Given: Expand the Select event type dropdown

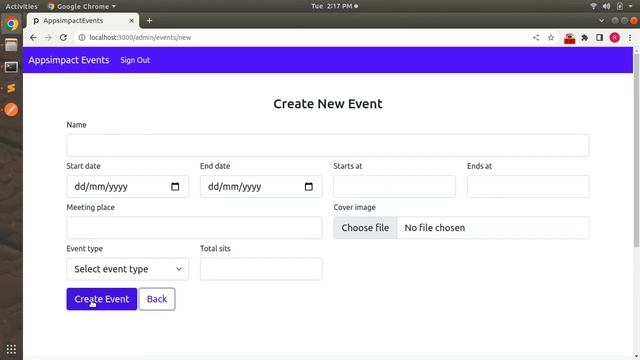Looking at the screenshot, I should click(127, 269).
